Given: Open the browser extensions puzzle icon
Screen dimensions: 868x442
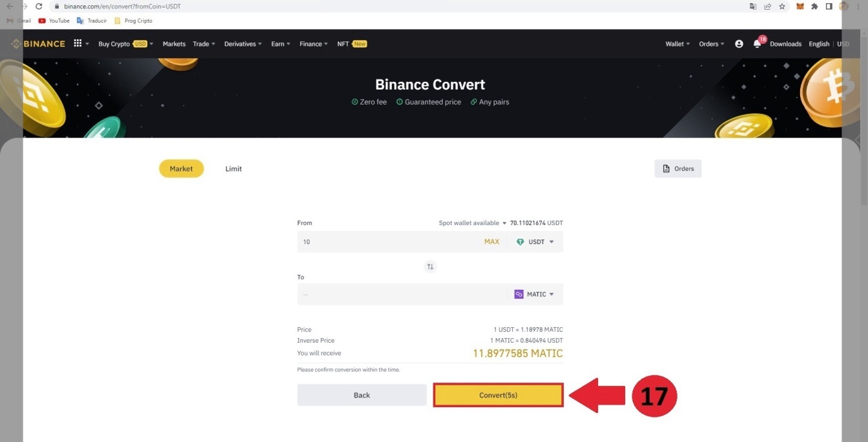Looking at the screenshot, I should [814, 6].
